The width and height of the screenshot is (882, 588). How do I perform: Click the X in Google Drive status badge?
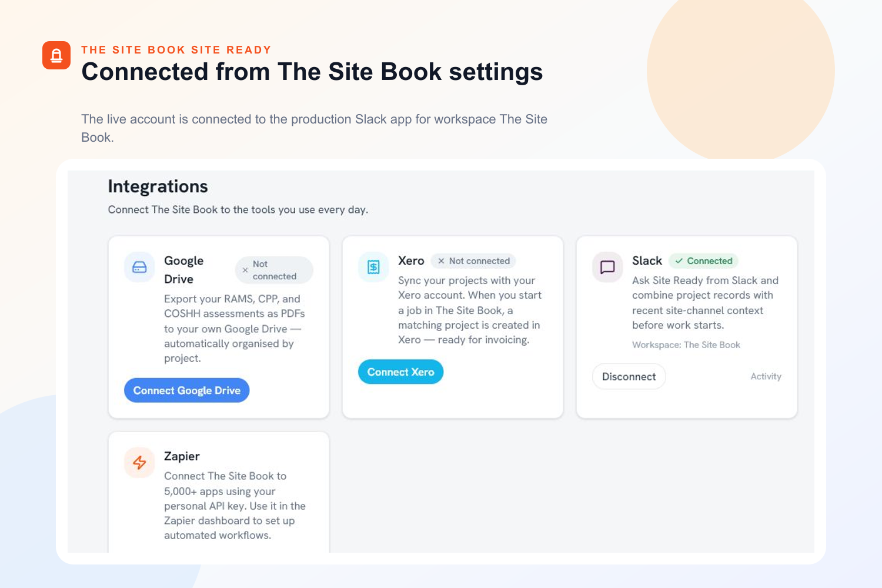point(245,270)
